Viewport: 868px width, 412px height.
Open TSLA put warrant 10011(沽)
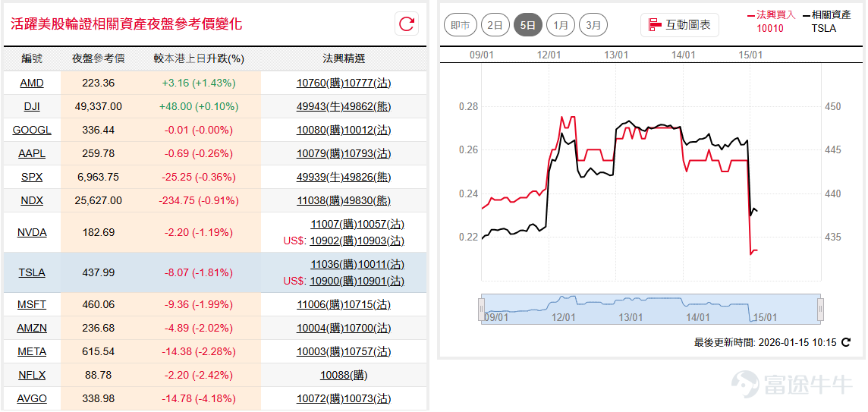[381, 265]
